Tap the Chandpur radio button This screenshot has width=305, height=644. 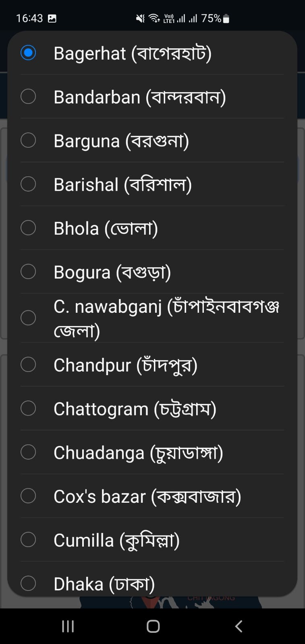click(x=28, y=365)
